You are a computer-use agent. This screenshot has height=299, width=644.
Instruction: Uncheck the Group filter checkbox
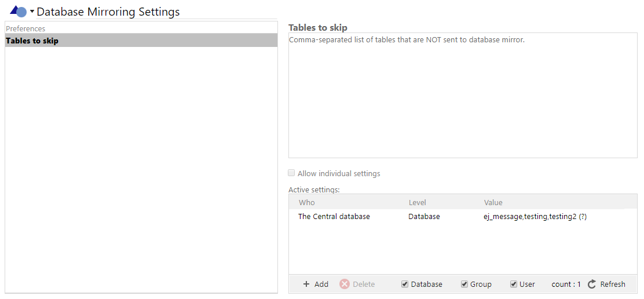pyautogui.click(x=464, y=284)
